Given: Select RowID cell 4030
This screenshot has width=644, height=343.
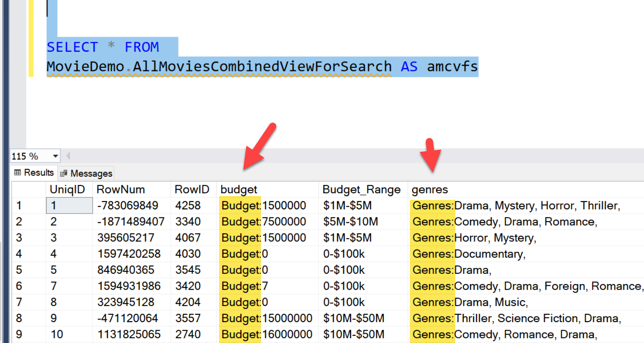Looking at the screenshot, I should coord(193,254).
